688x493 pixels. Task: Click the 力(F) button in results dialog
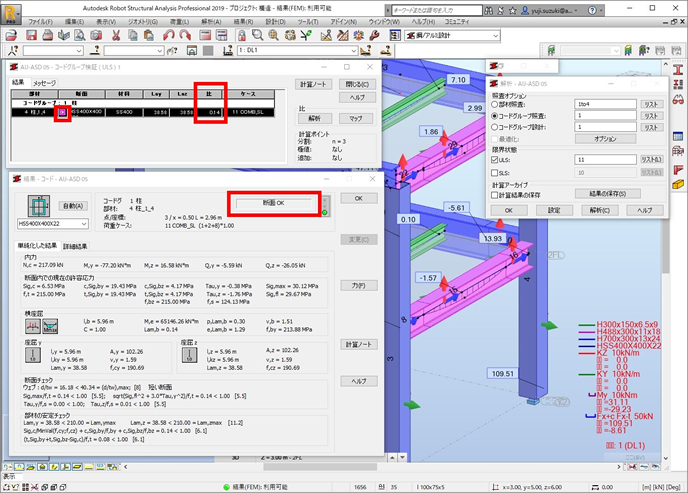(x=358, y=286)
